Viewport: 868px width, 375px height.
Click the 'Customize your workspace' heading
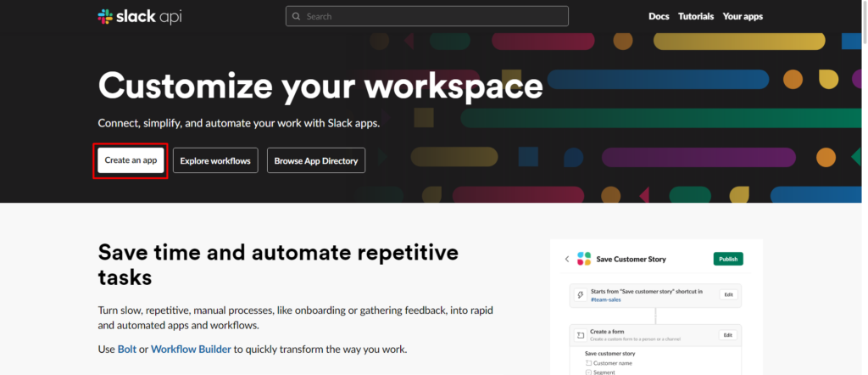point(320,87)
